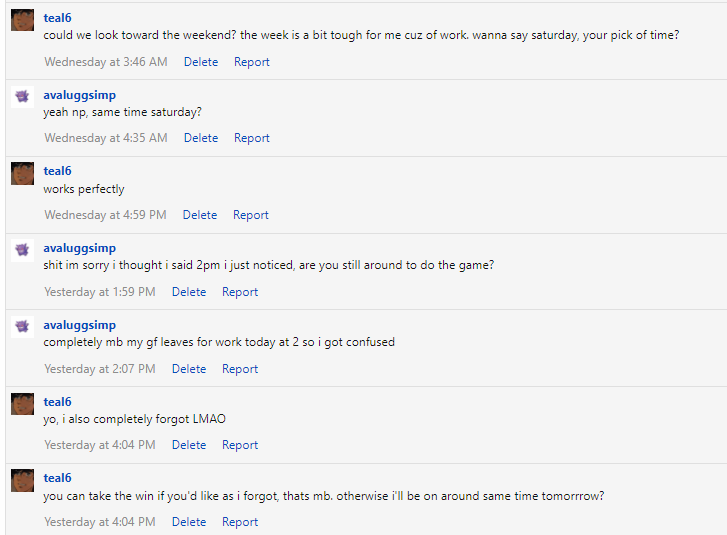Delete the 'completely forgot LMAO' message
The width and height of the screenshot is (727, 535).
point(189,445)
